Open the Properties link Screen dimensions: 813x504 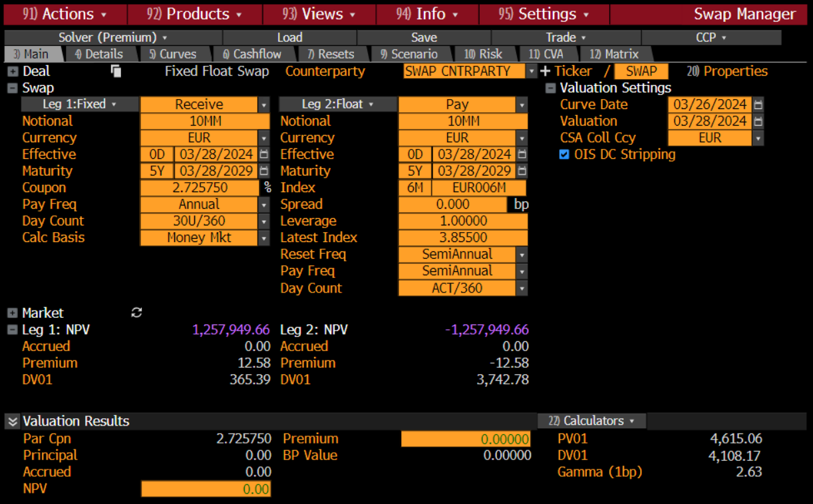727,71
